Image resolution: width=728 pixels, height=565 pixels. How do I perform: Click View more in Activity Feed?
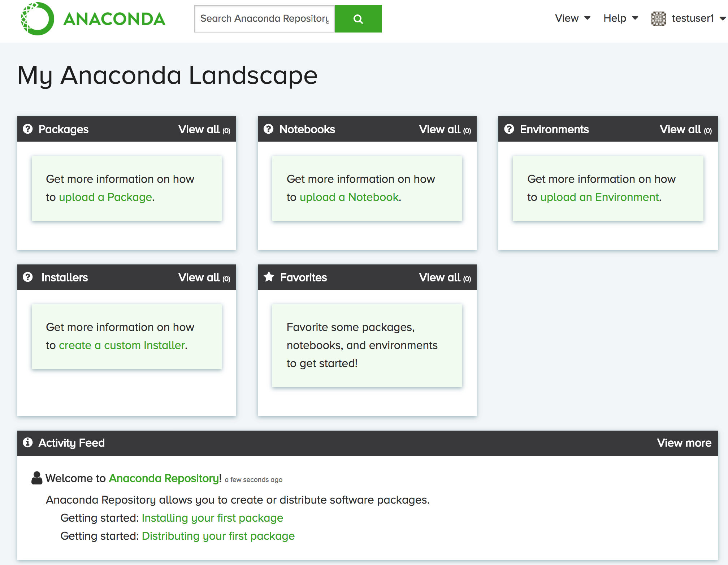pos(684,443)
